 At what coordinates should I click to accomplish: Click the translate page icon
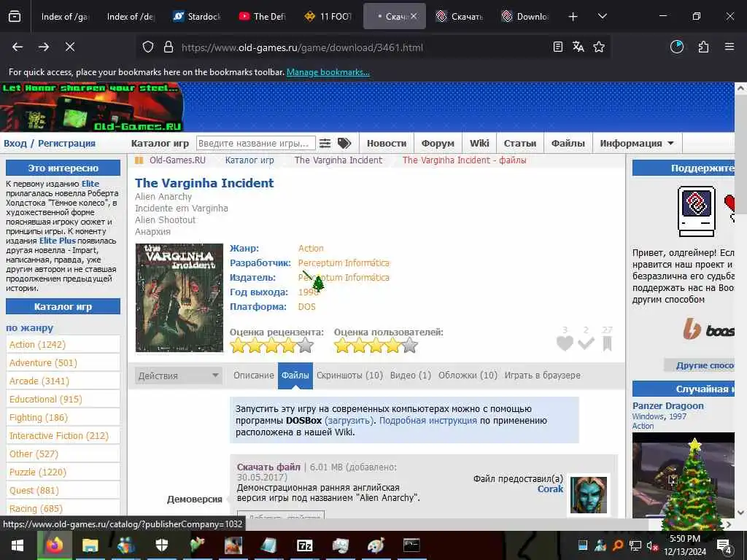tap(578, 47)
